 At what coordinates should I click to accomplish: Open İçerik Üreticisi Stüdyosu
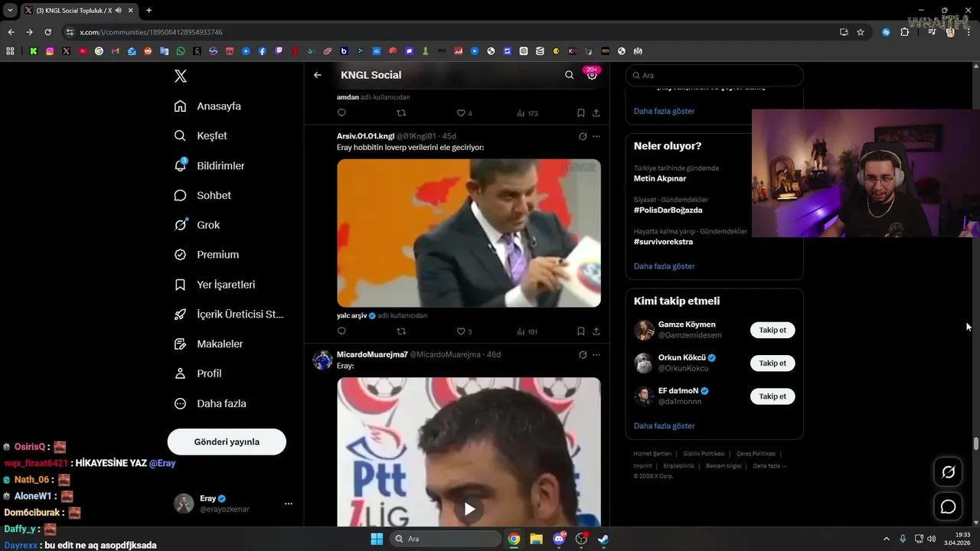(x=229, y=315)
